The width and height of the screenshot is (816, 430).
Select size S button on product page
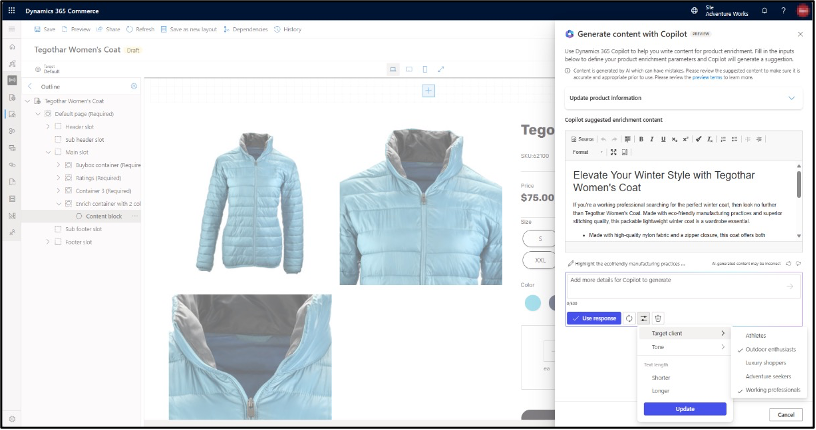point(540,238)
